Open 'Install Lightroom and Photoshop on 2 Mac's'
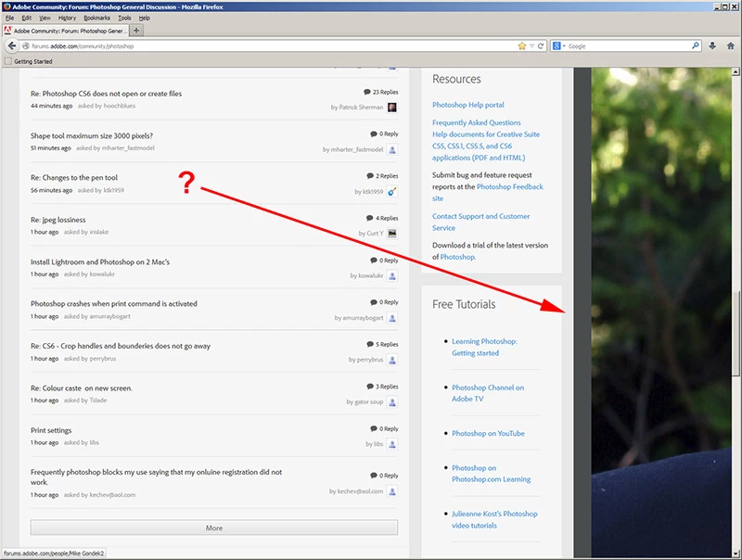The width and height of the screenshot is (742, 560). pos(100,261)
